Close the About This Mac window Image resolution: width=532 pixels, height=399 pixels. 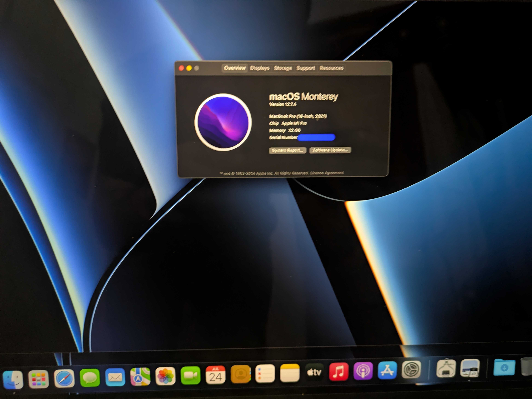pos(181,68)
